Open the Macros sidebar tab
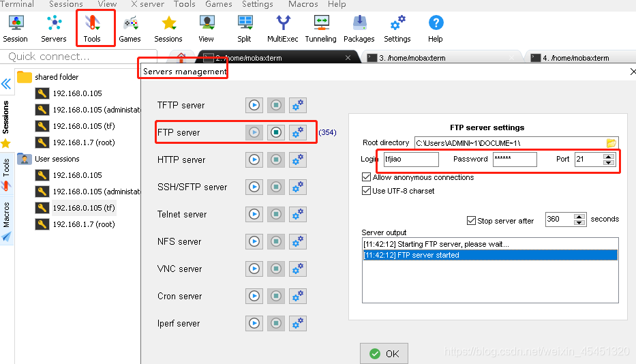This screenshot has width=636, height=364. [x=7, y=221]
